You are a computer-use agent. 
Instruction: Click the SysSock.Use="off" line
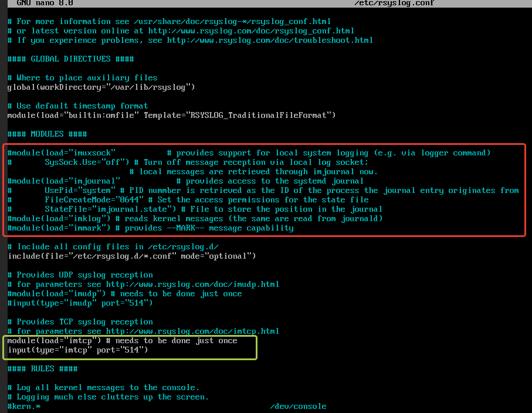pyautogui.click(x=188, y=163)
